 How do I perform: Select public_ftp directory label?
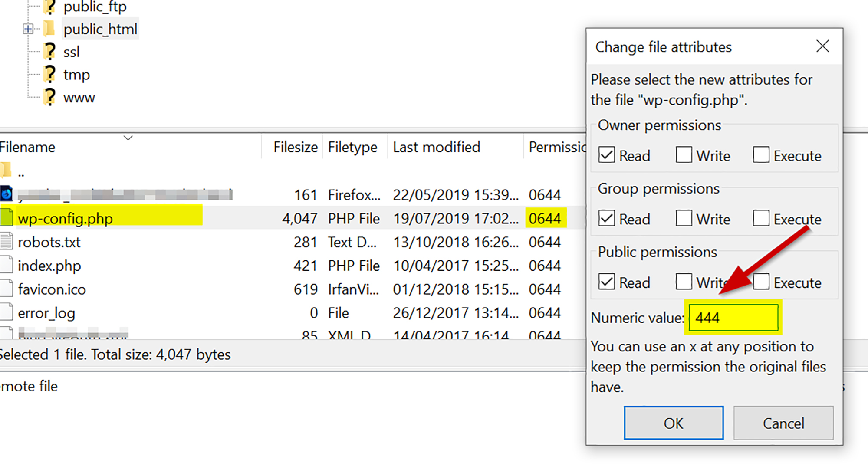[x=95, y=7]
